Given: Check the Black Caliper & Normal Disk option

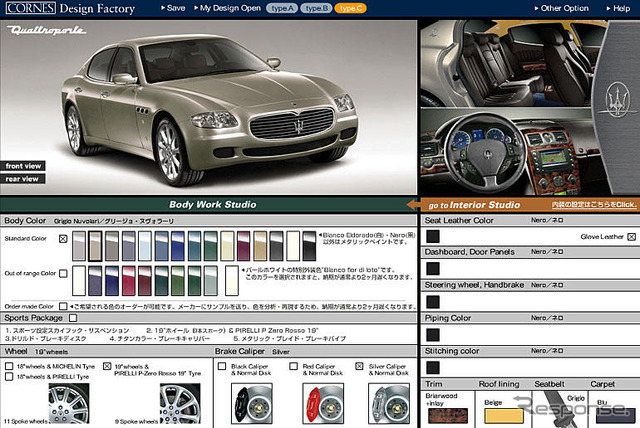Looking at the screenshot, I should (222, 366).
